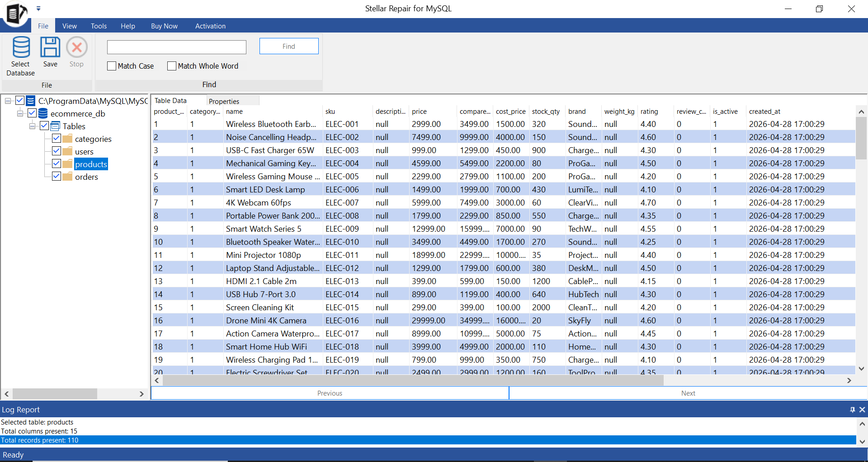Viewport: 868px width, 462px height.
Task: Click the Log Report scroll up arrow
Action: 862,424
